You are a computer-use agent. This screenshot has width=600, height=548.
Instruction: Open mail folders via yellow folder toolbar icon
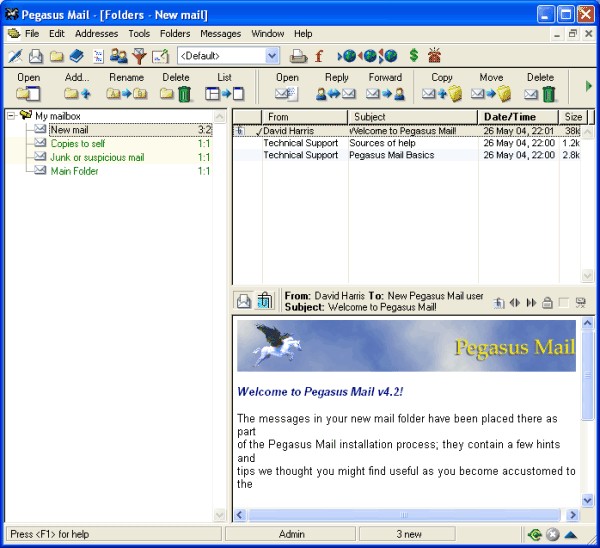click(56, 56)
